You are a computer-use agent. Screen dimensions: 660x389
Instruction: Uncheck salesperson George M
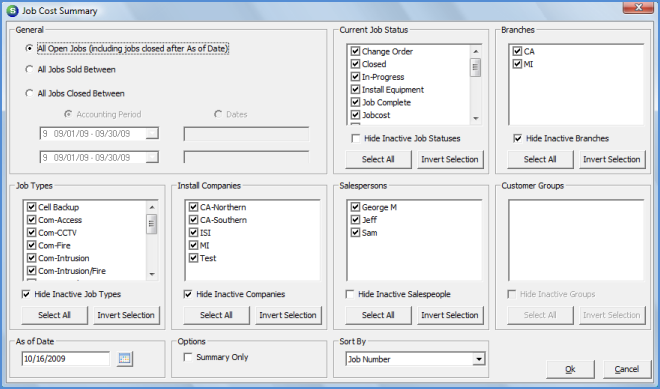coord(355,207)
